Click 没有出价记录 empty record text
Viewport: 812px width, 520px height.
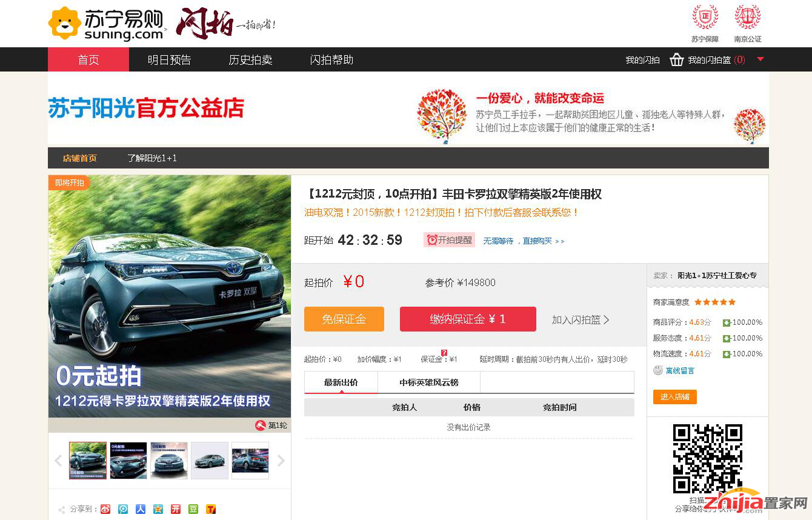(468, 427)
